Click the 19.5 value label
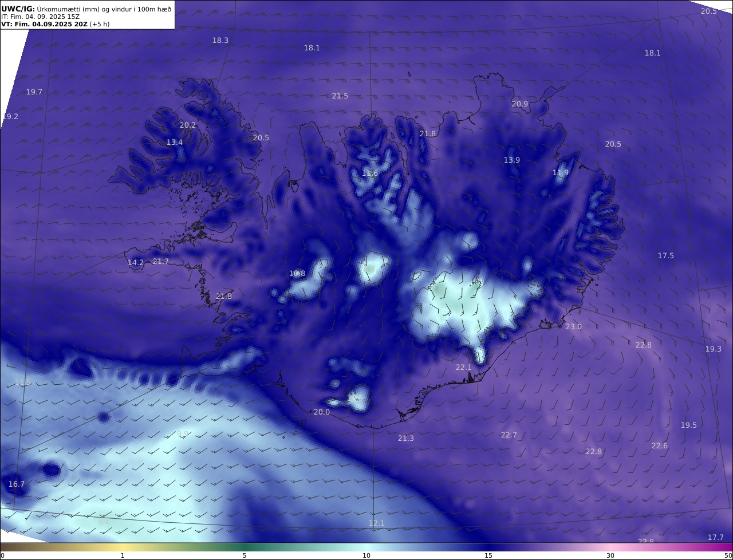 click(689, 425)
